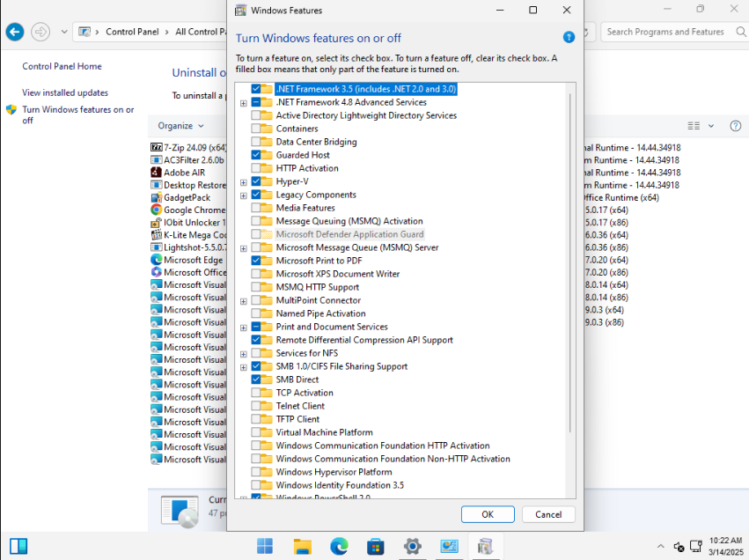Go back using Control Panel back arrow
Screen dimensions: 749x560
point(15,32)
